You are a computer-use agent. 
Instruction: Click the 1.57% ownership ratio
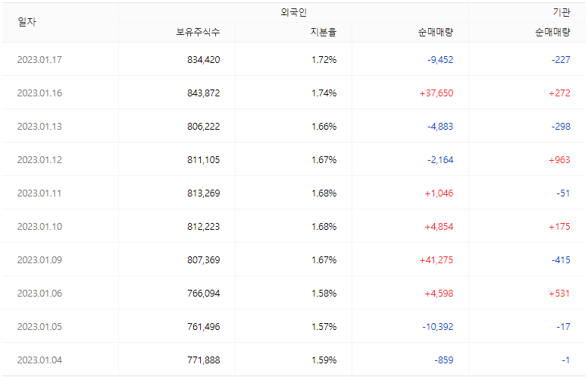pos(324,327)
